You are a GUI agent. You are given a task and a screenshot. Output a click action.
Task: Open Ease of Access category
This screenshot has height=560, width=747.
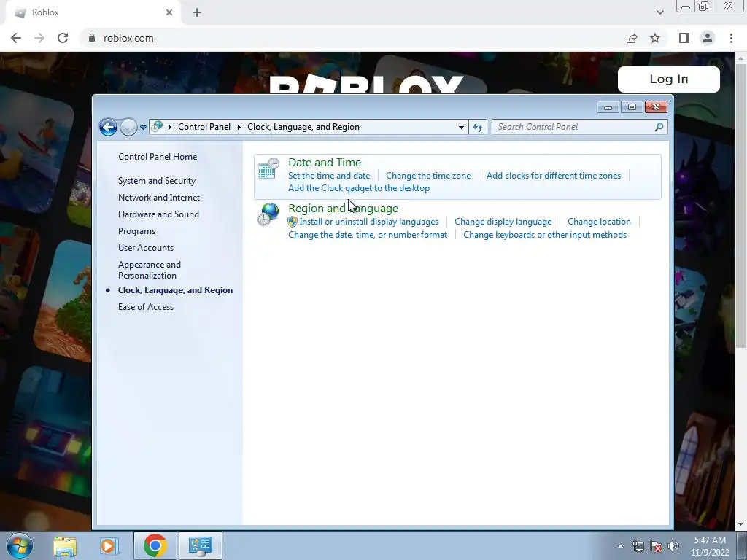[146, 307]
